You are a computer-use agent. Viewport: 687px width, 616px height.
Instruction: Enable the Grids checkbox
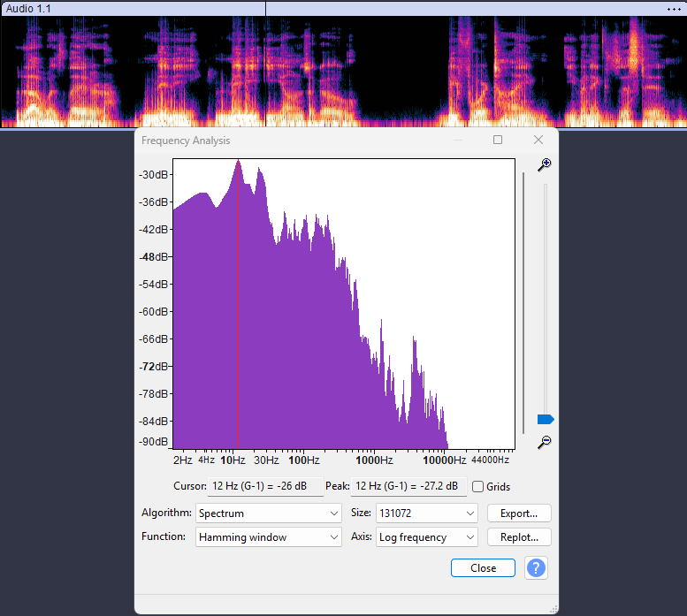(x=478, y=486)
